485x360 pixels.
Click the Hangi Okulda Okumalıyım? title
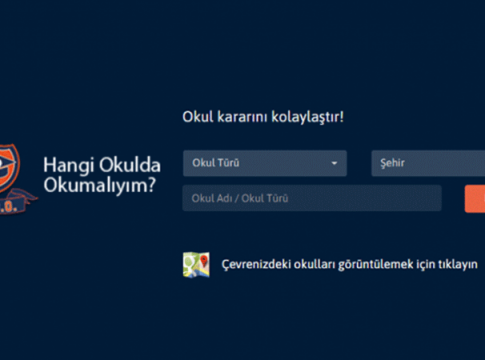[102, 175]
